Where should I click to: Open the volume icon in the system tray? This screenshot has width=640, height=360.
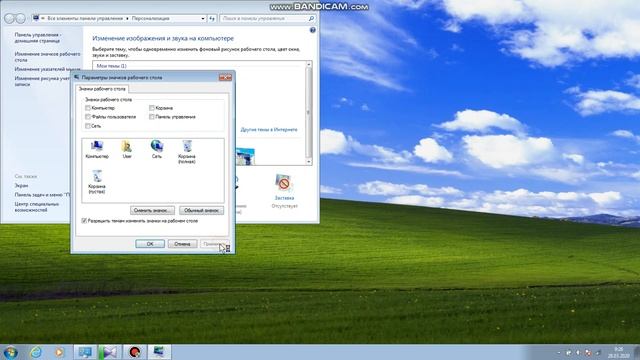coord(578,352)
